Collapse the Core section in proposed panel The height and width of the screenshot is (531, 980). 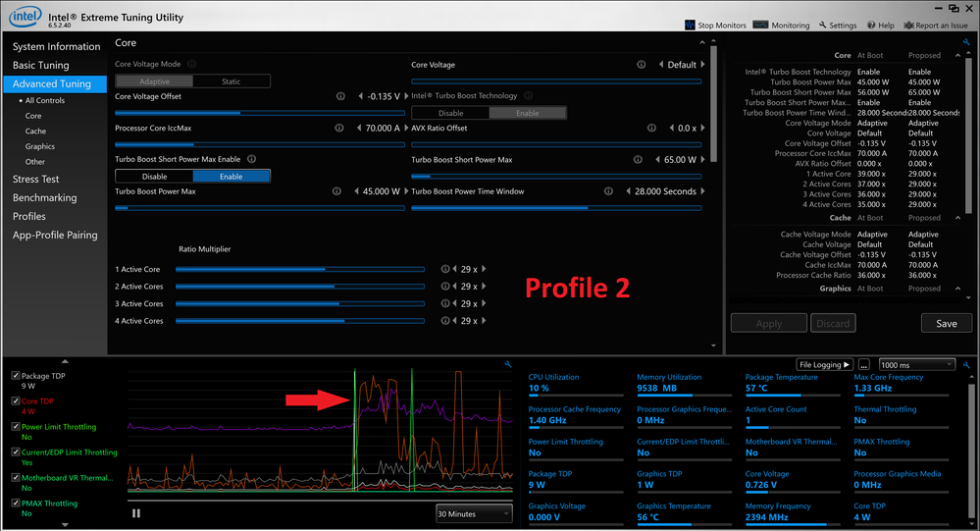[957, 56]
